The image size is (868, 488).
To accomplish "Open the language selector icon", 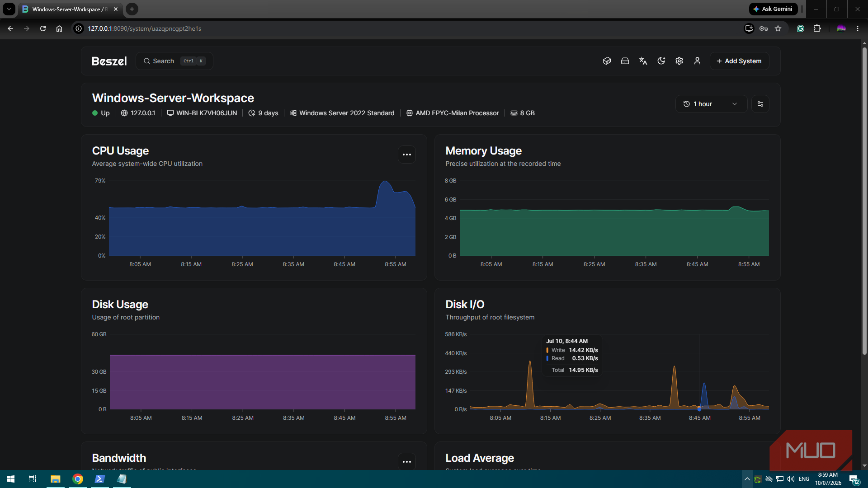I will (643, 61).
